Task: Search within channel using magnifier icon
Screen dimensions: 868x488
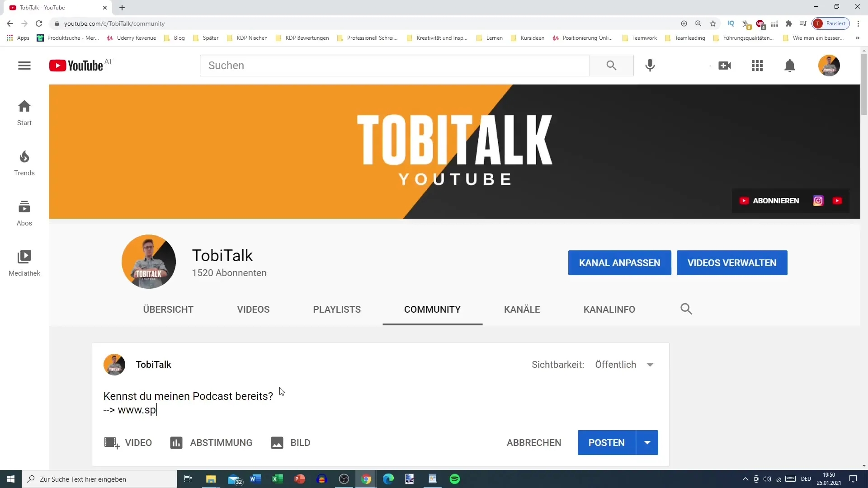Action: pos(686,309)
